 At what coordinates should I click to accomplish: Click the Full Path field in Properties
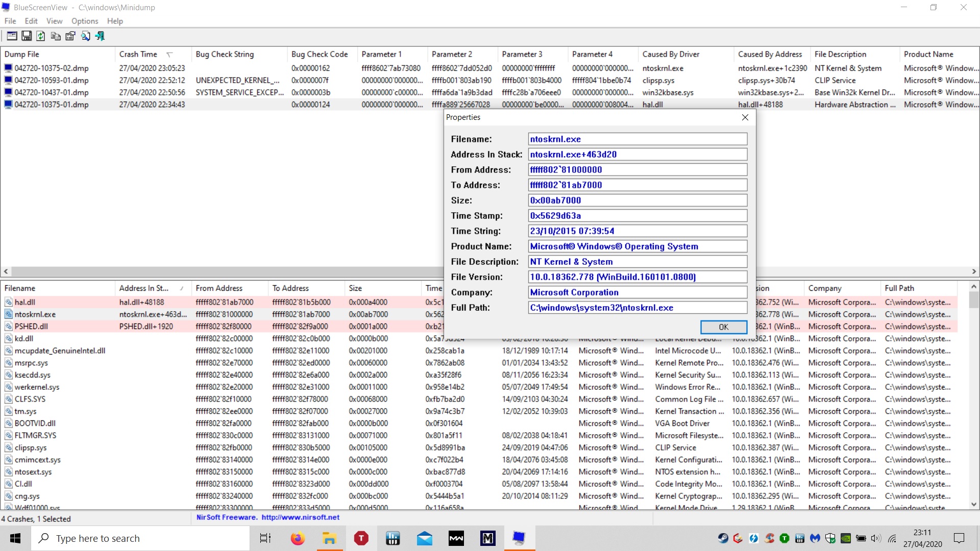click(x=638, y=308)
